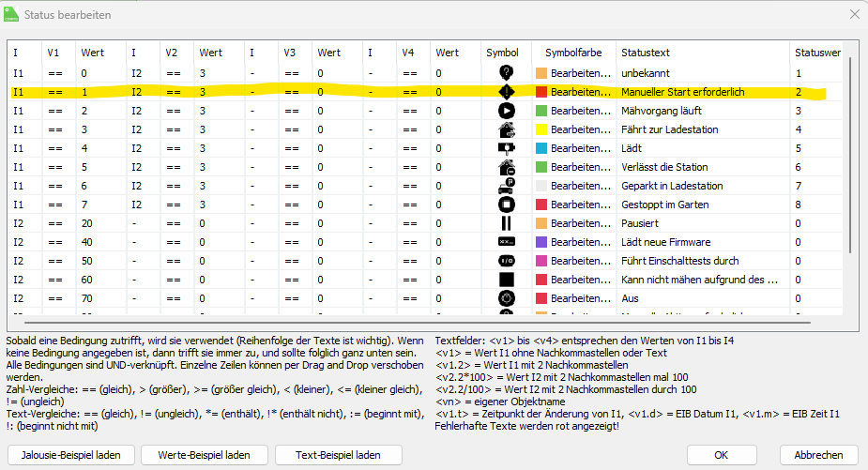Select status text 'Fährt zur Ladestation'
Screen dimensions: 868x470
(669, 129)
